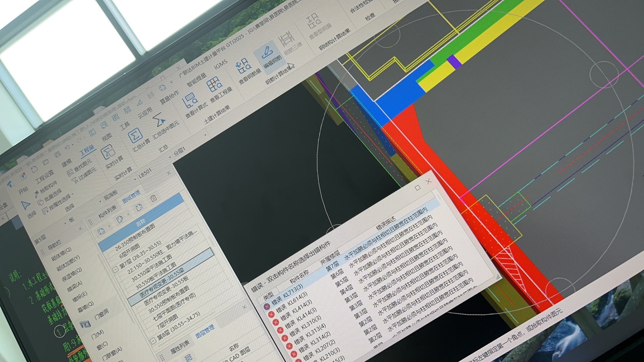Viewport: 644px width, 362px height.
Task: Click the 名称 header in 图纸管理 list
Action: [x=141, y=222]
